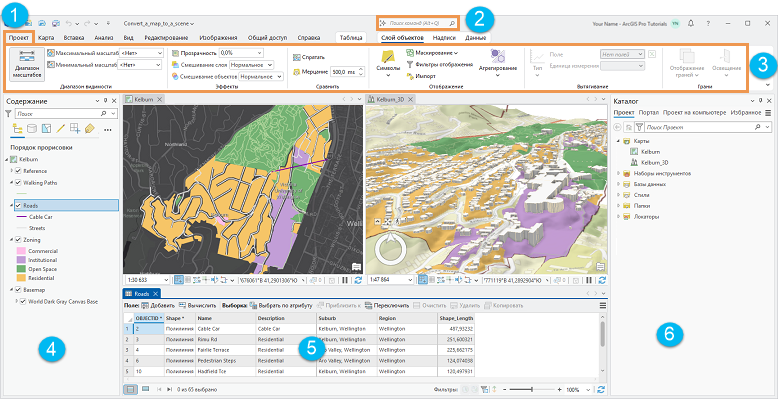Open the Проект ribbon tab
The image size is (778, 399).
pos(19,37)
